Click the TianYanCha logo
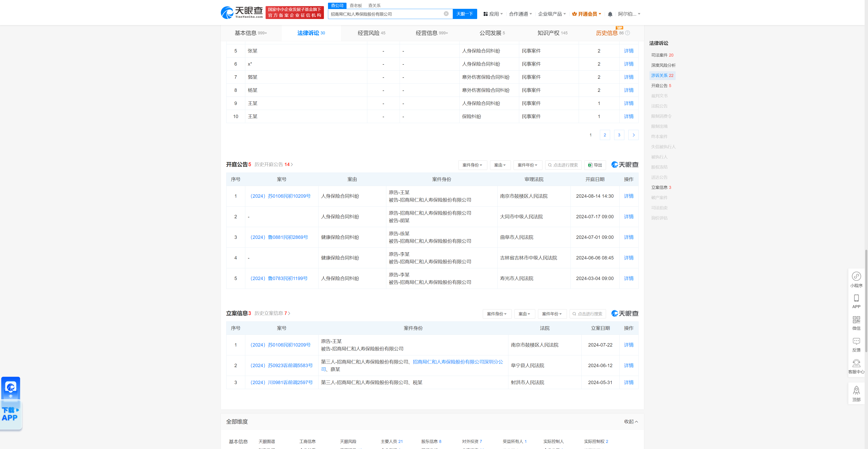 tap(242, 12)
